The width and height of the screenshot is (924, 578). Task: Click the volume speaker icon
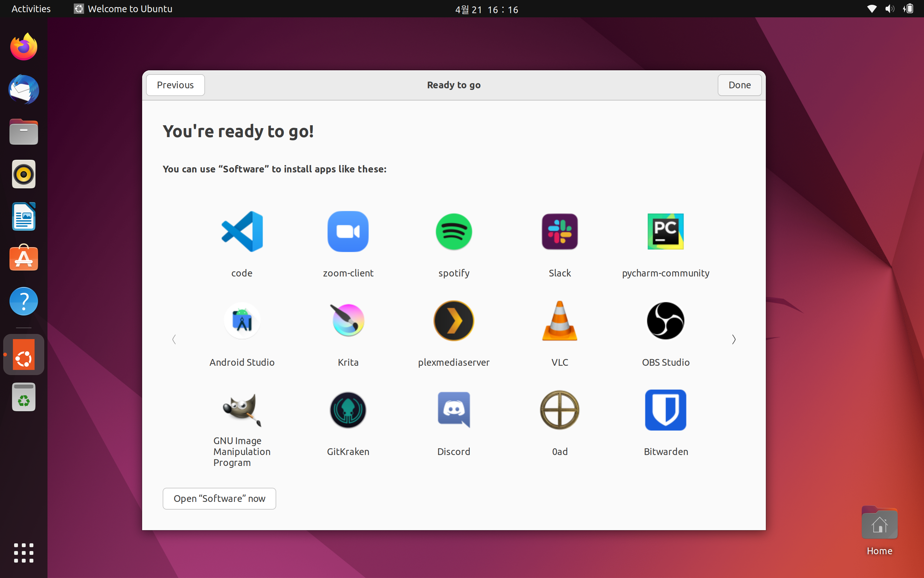[890, 9]
